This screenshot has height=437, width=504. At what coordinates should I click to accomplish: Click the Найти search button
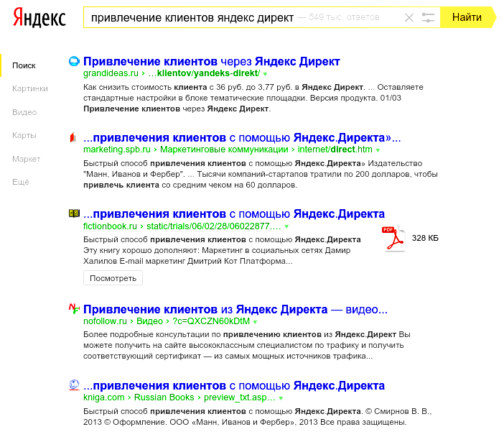[x=467, y=17]
